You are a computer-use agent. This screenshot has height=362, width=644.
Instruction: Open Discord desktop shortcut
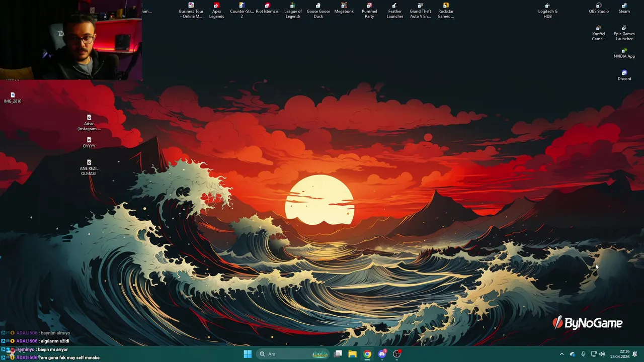tap(624, 75)
